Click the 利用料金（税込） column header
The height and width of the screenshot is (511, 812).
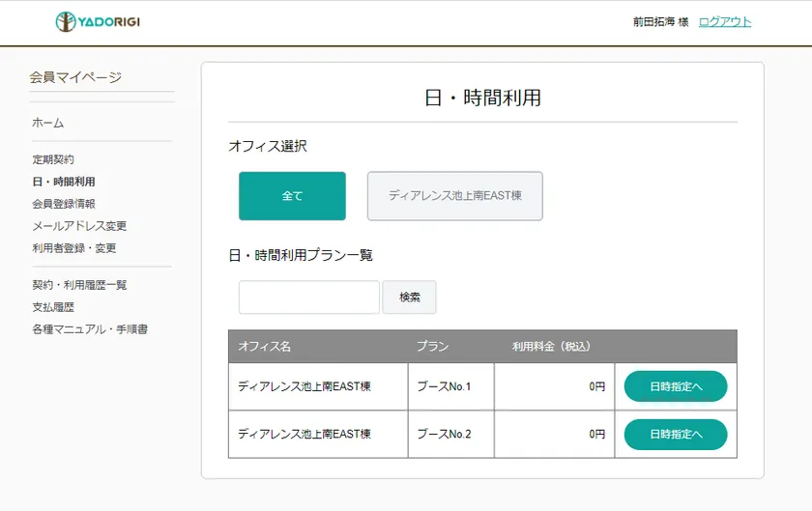coord(551,346)
